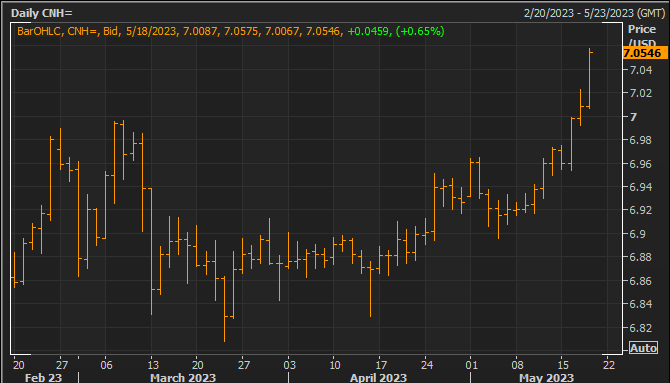Click the 01 date tick under May
Image resolution: width=670 pixels, height=383 pixels.
[x=471, y=365]
